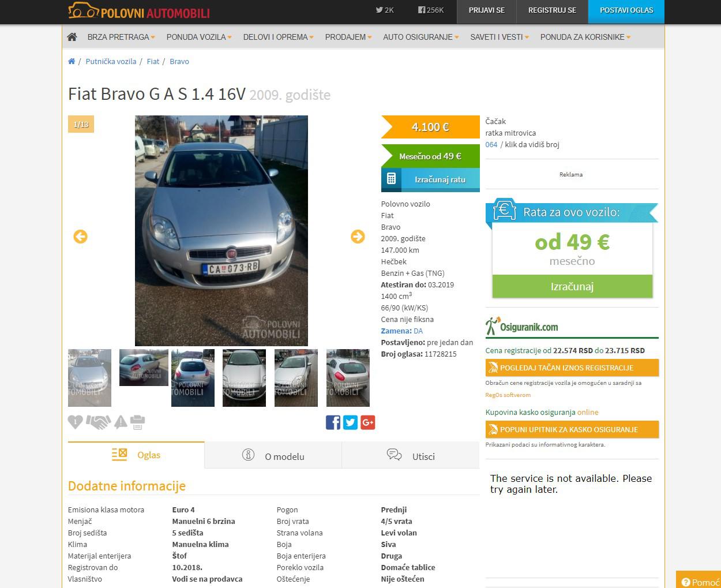Switch to the Utisci tab
This screenshot has width=721, height=588.
[411, 455]
